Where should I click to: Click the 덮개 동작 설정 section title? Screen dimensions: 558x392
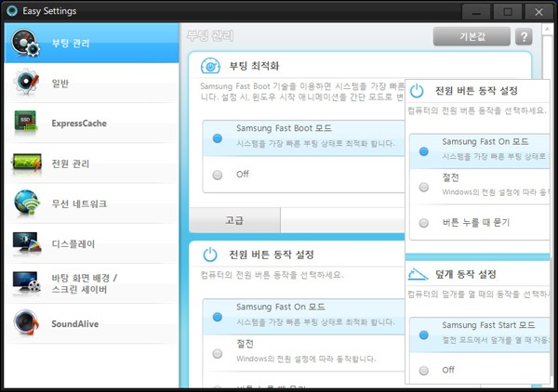[x=466, y=274]
